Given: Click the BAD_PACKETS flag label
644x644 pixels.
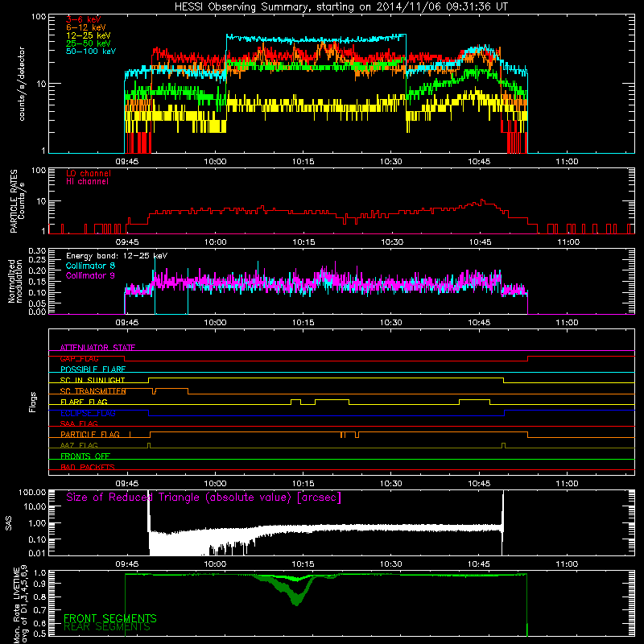Looking at the screenshot, I should [x=88, y=467].
